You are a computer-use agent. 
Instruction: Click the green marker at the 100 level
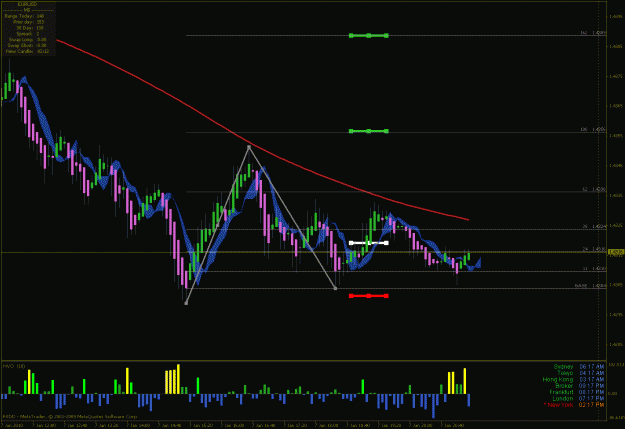pos(369,131)
